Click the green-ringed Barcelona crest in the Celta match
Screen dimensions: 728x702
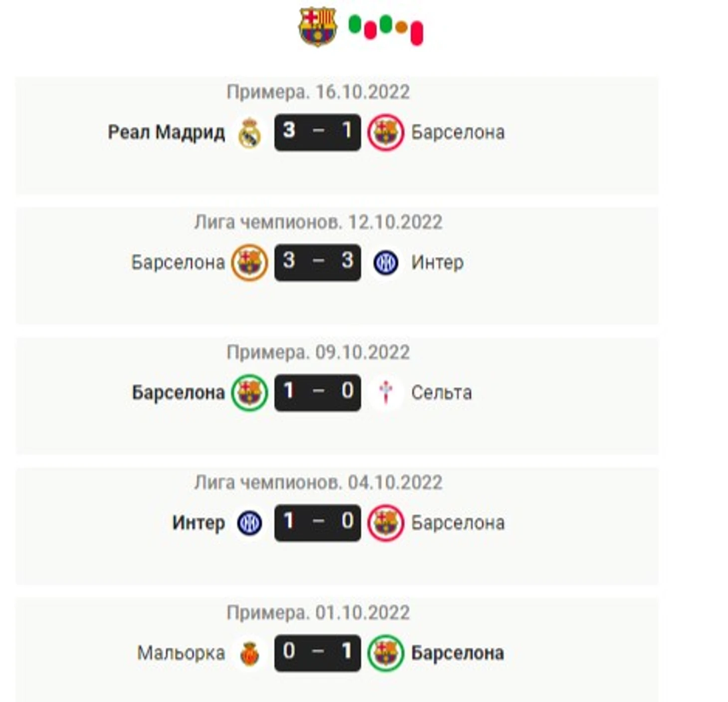[249, 393]
